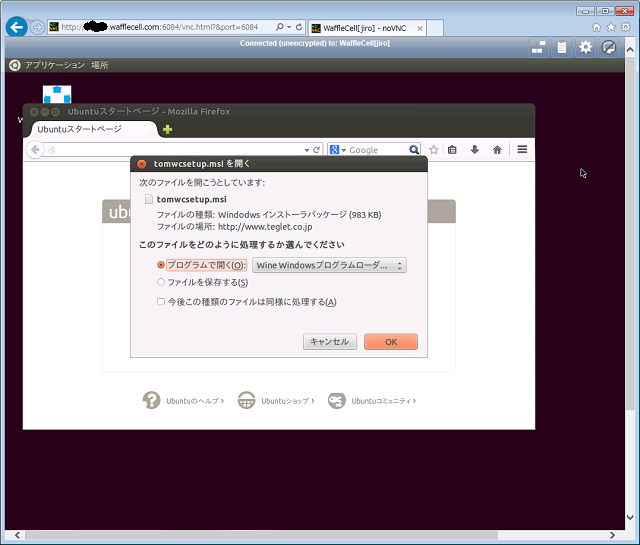Open アプリケーション menu
This screenshot has height=545, width=640.
coord(54,65)
